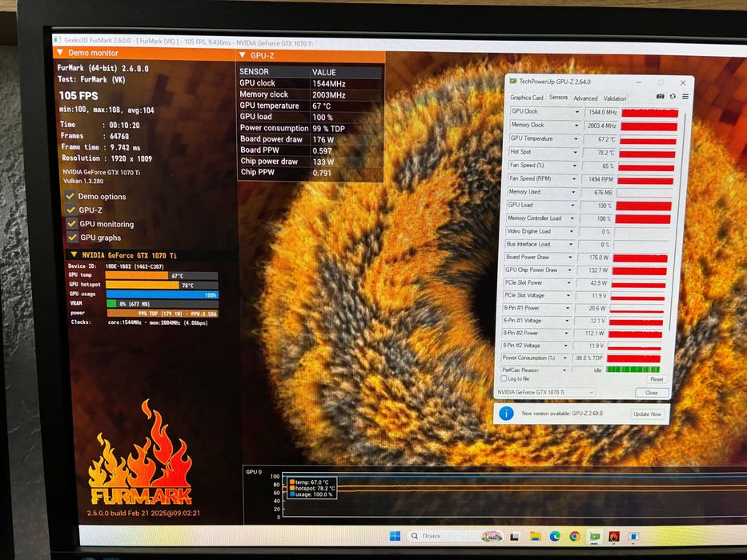This screenshot has width=747, height=560.
Task: Switch to the Advanced tab
Action: [585, 98]
